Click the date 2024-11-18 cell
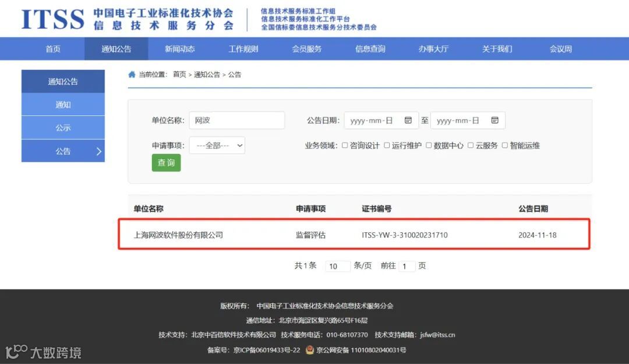The height and width of the screenshot is (364, 629). point(537,235)
